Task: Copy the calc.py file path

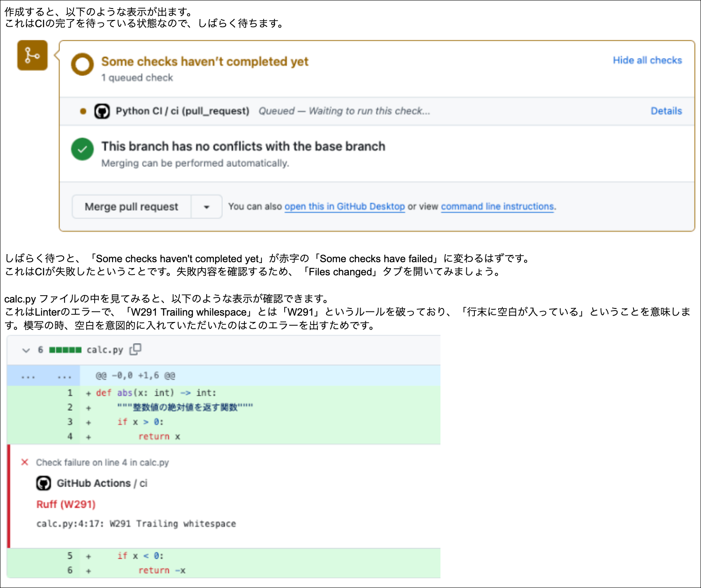Action: [136, 349]
